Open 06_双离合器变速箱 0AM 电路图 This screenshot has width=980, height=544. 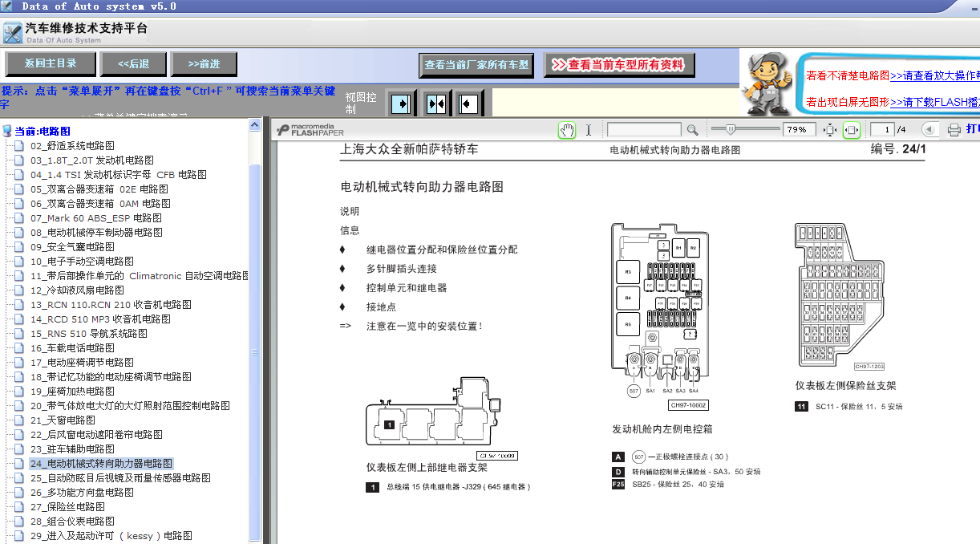click(x=100, y=203)
